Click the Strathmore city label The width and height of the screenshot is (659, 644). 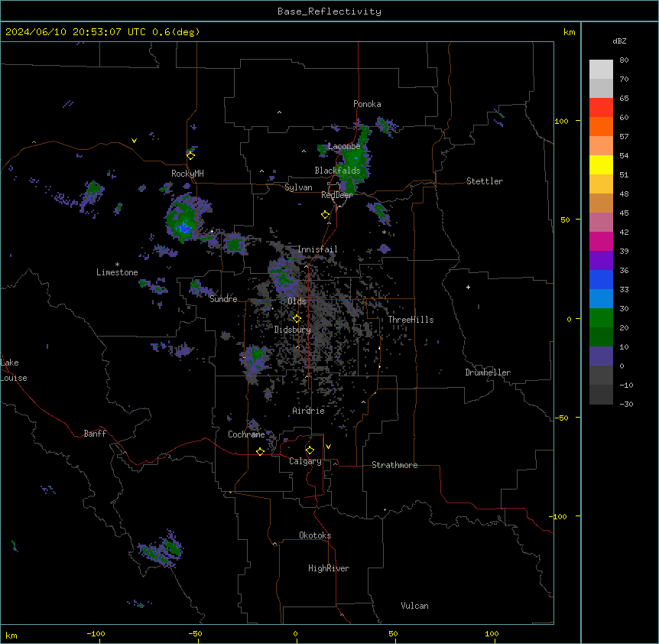394,465
